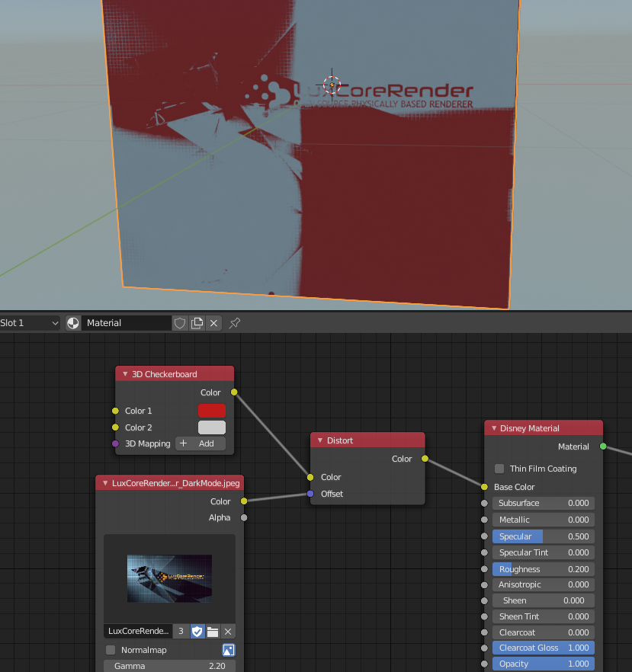632x672 pixels.
Task: Collapse the LuxCoreRender DarkMode.jpeg image node
Action: tap(105, 483)
